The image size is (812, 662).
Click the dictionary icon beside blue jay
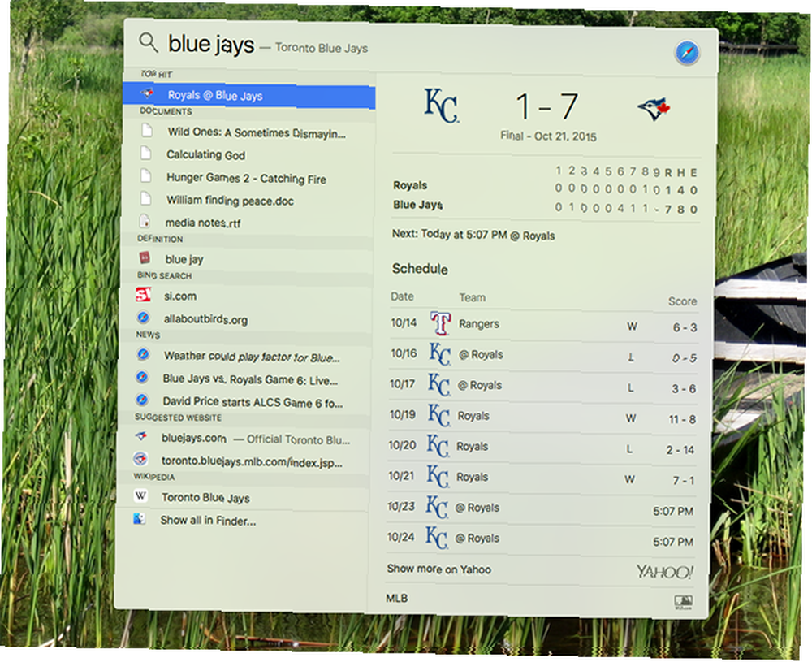tap(145, 257)
